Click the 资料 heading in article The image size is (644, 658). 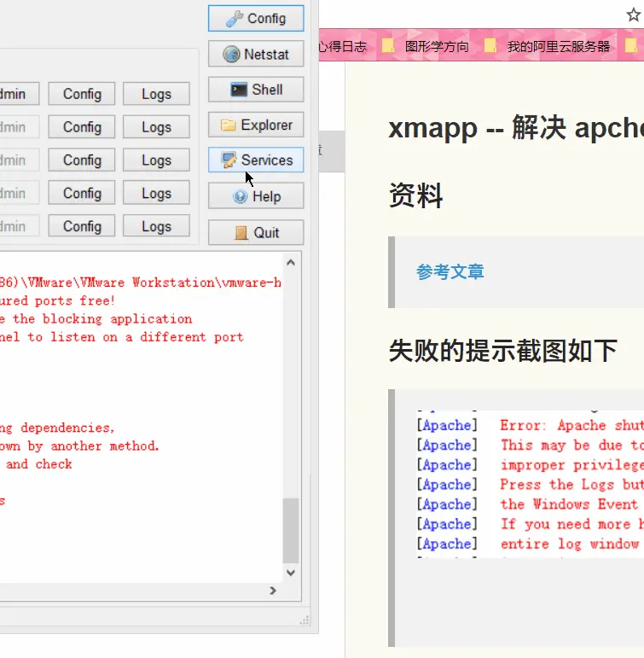coord(415,195)
